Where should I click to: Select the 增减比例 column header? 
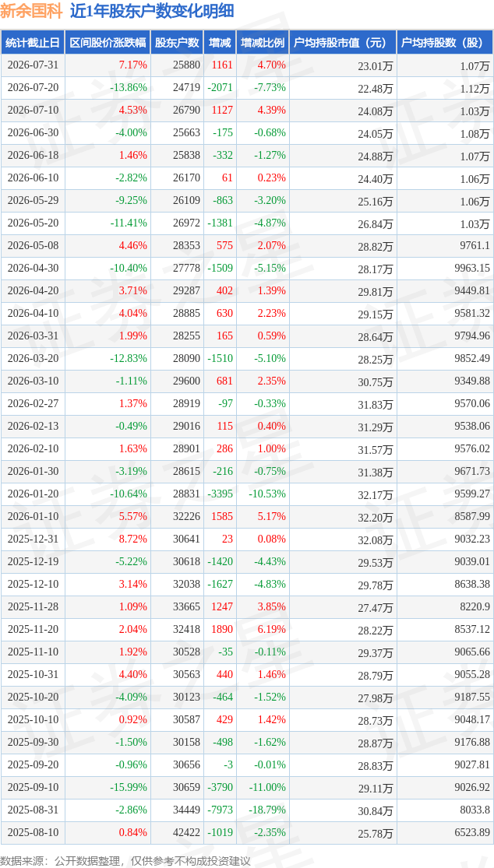click(x=263, y=43)
